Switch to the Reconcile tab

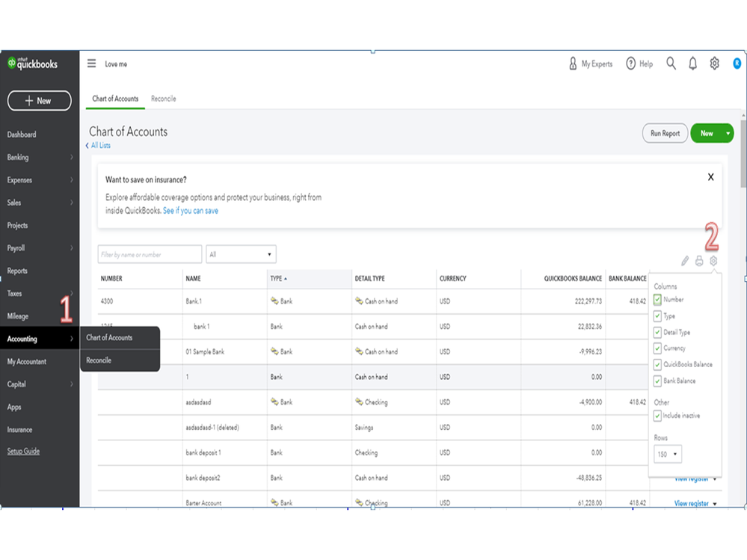163,99
